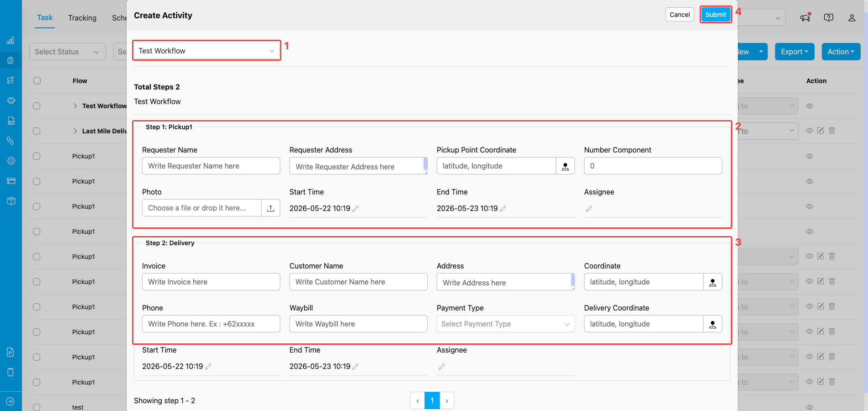Edit Step 1 Assignee pencil
The height and width of the screenshot is (411, 868).
pyautogui.click(x=589, y=209)
